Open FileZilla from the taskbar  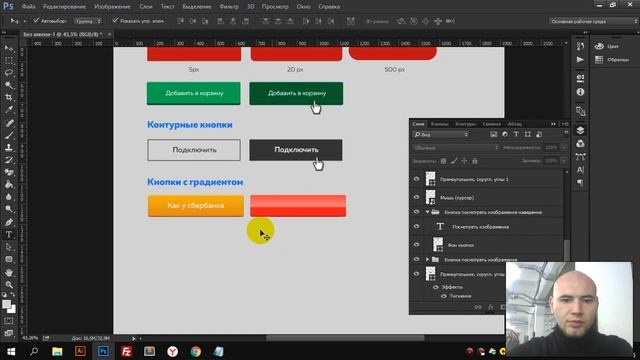[126, 351]
